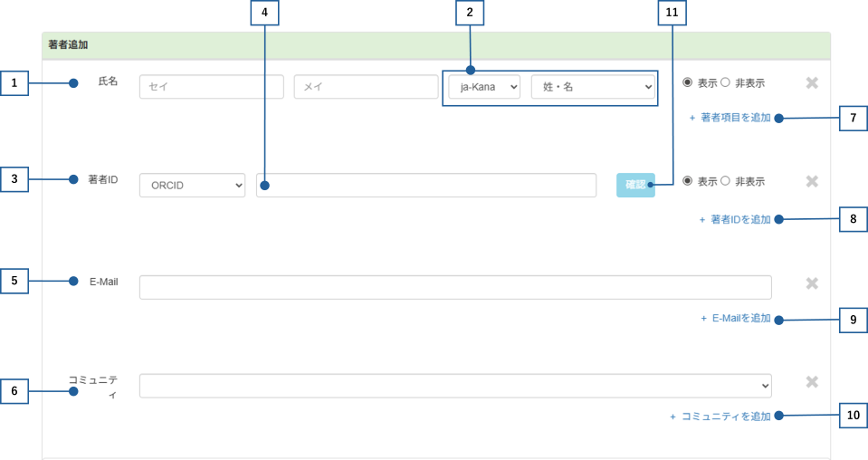The width and height of the screenshot is (868, 460).
Task: Choose 非表示 radio button for 著者ID
Action: [x=725, y=181]
